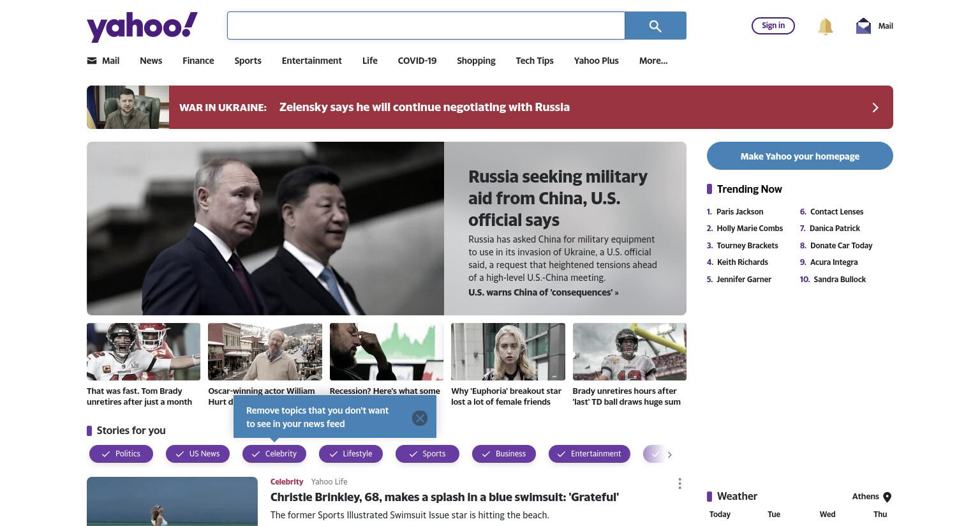Close the remove topics tooltip
This screenshot has width=980, height=526.
419,418
